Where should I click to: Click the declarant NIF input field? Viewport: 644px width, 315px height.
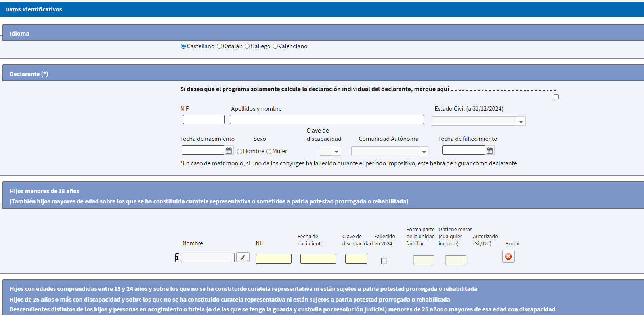click(204, 120)
